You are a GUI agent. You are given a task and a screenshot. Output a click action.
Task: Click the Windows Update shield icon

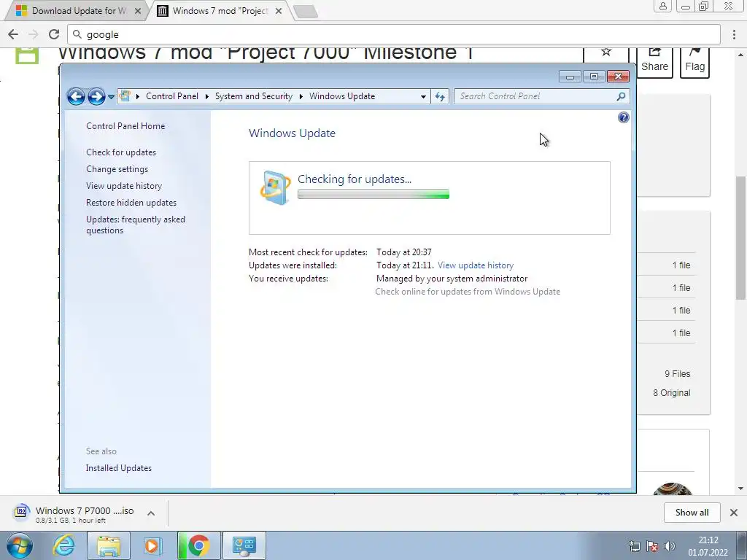275,187
